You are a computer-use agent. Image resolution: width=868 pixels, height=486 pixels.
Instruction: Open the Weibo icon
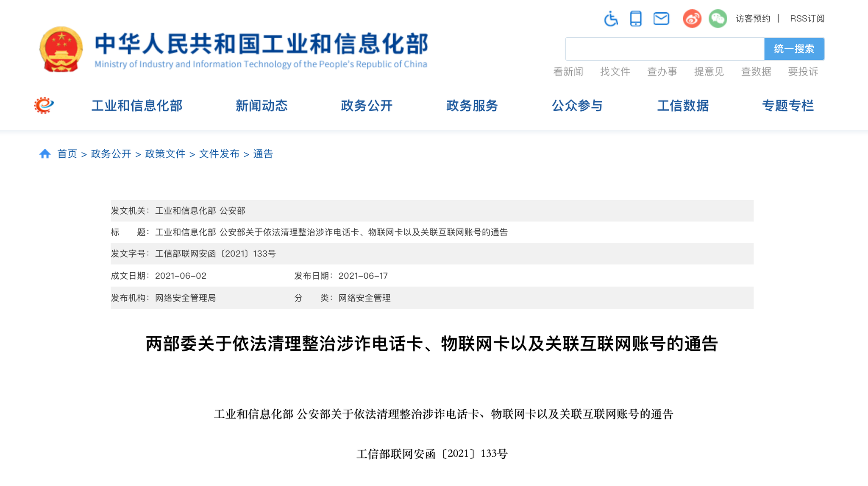click(x=692, y=19)
